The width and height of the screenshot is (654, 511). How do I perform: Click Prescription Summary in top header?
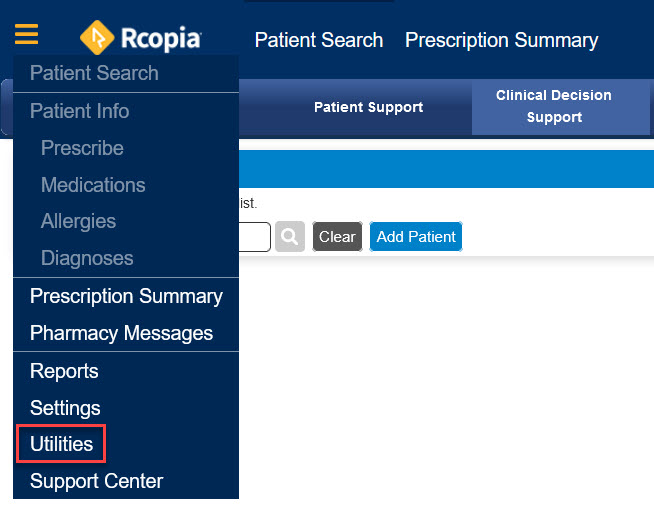click(x=501, y=40)
